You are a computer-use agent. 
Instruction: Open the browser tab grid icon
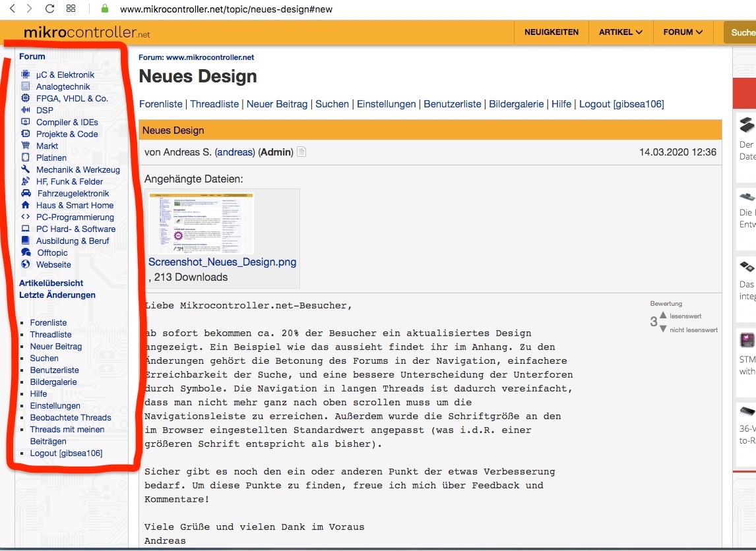click(71, 8)
